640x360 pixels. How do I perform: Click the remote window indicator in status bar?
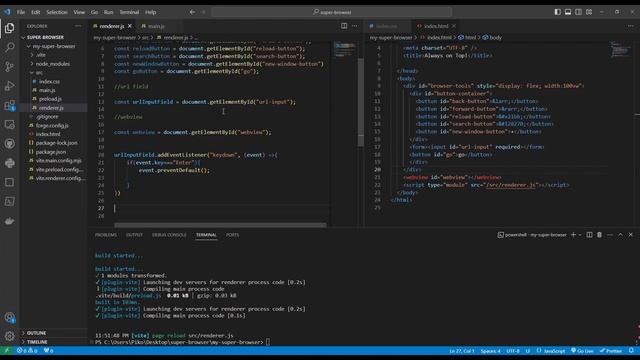pos(7,351)
